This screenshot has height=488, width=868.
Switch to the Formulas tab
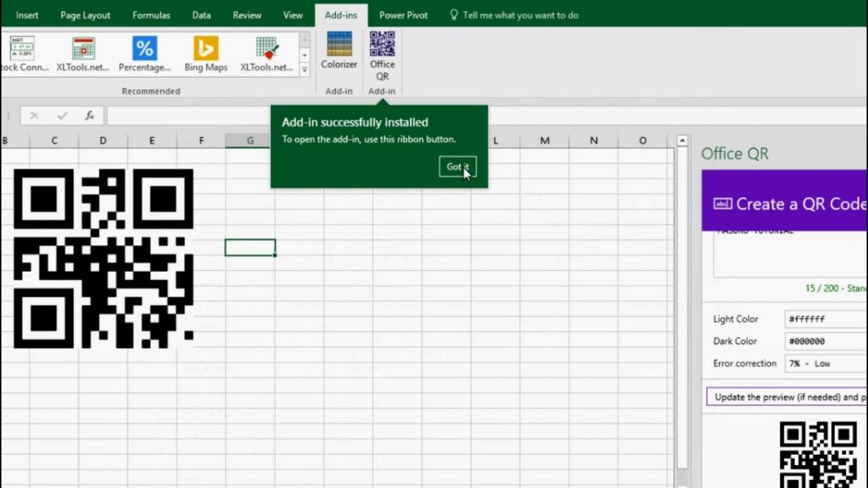151,14
